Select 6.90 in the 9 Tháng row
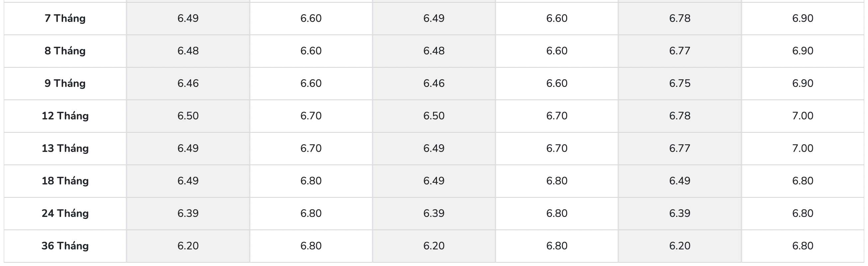Viewport: 868px width, 266px height. [803, 83]
